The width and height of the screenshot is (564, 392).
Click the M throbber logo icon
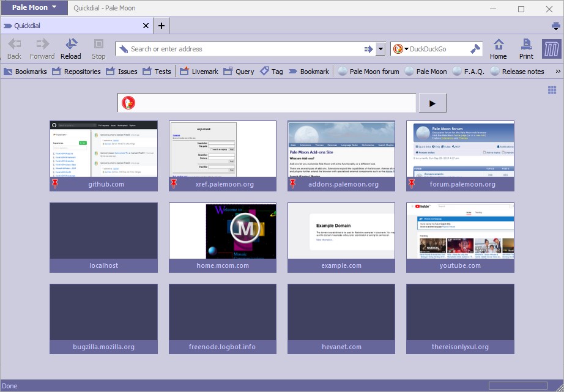(x=551, y=48)
